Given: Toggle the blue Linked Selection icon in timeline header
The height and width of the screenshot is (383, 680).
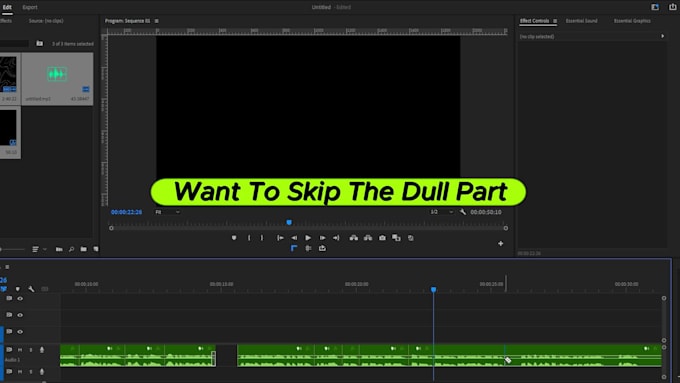Looking at the screenshot, I should [4, 288].
